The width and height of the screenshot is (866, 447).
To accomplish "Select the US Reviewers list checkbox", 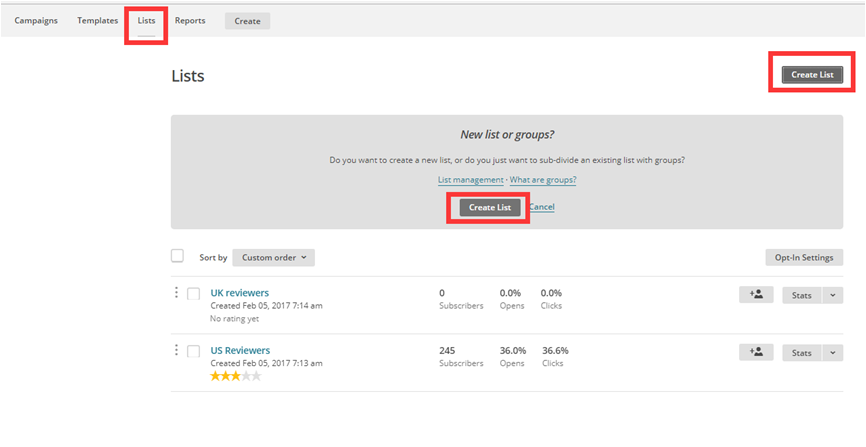I will [194, 350].
